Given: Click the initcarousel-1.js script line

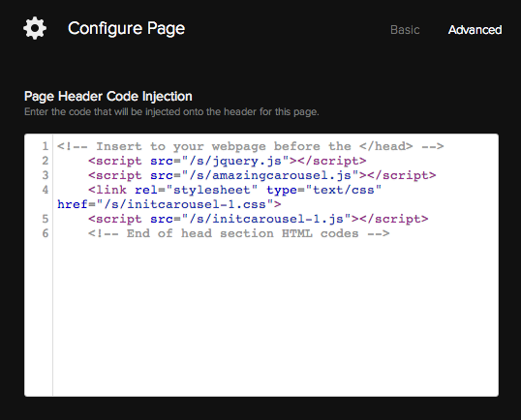Looking at the screenshot, I should coord(259,219).
